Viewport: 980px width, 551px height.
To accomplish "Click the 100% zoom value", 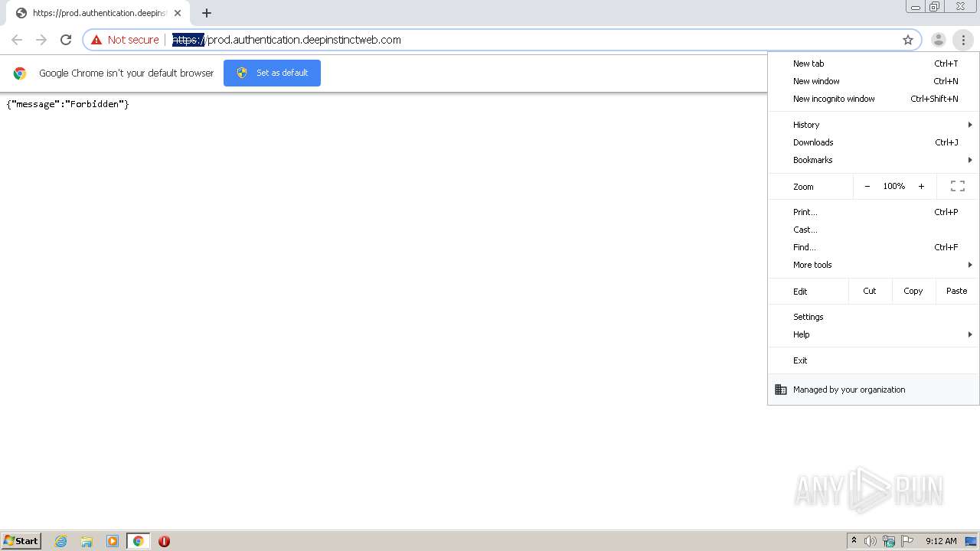I will 894,186.
